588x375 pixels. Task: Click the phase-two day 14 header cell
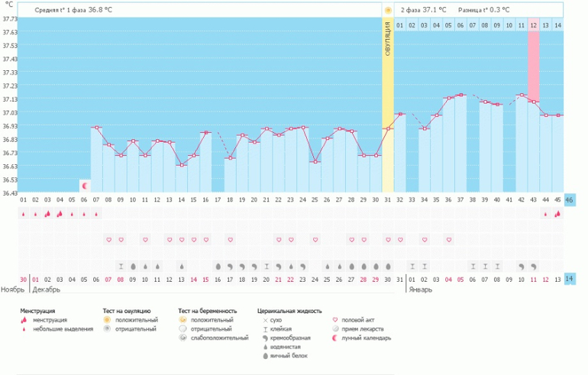(557, 25)
